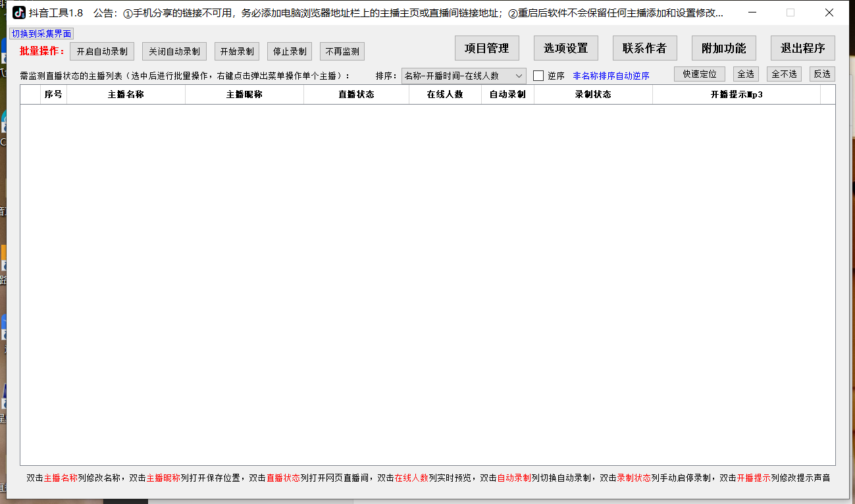Click the 批量操作 label
This screenshot has height=504, width=855.
point(42,51)
